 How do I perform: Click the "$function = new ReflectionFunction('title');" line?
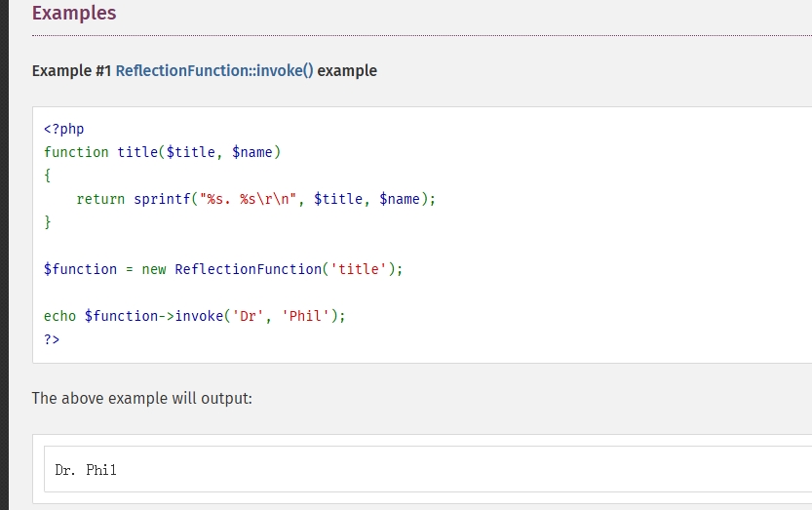pos(223,269)
